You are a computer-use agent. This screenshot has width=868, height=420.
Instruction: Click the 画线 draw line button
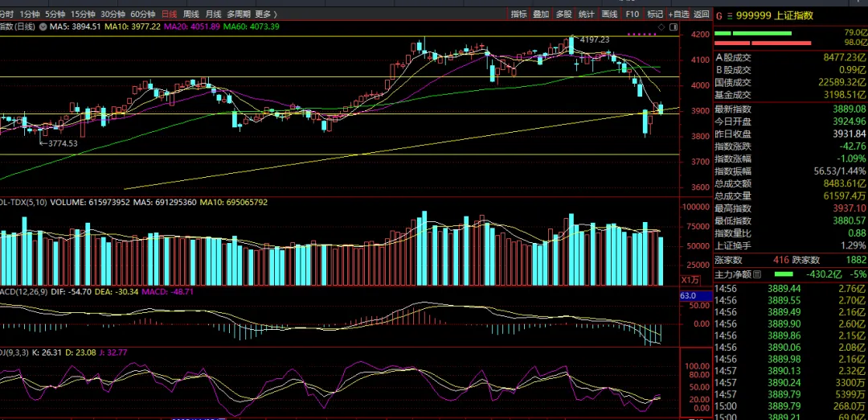[x=609, y=14]
